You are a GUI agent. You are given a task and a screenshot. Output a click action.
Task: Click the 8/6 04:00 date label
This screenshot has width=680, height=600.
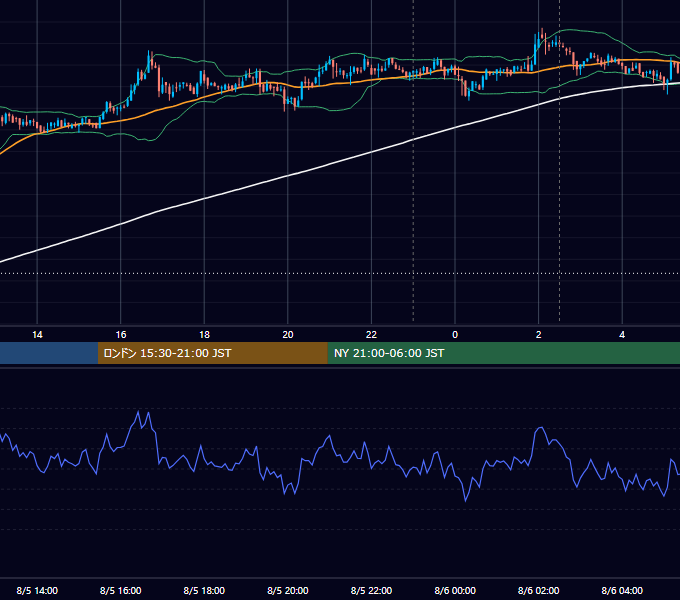622,590
